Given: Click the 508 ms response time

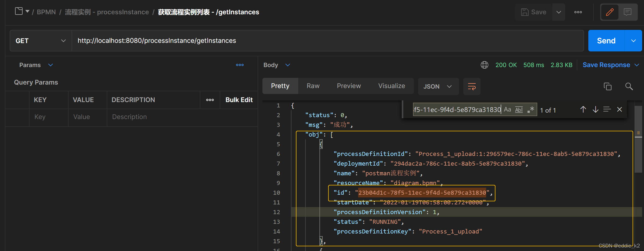Looking at the screenshot, I should coord(534,65).
